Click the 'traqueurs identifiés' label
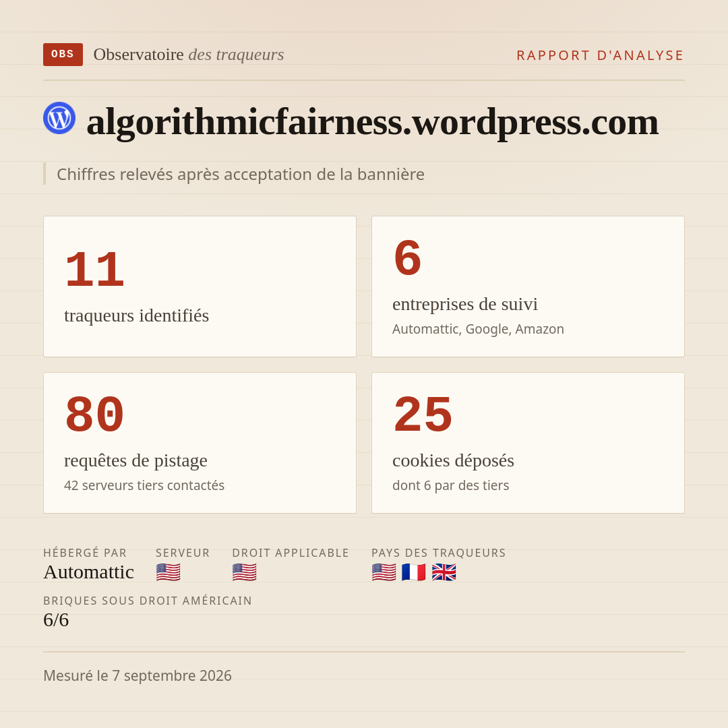This screenshot has height=728, width=728. pyautogui.click(x=136, y=315)
